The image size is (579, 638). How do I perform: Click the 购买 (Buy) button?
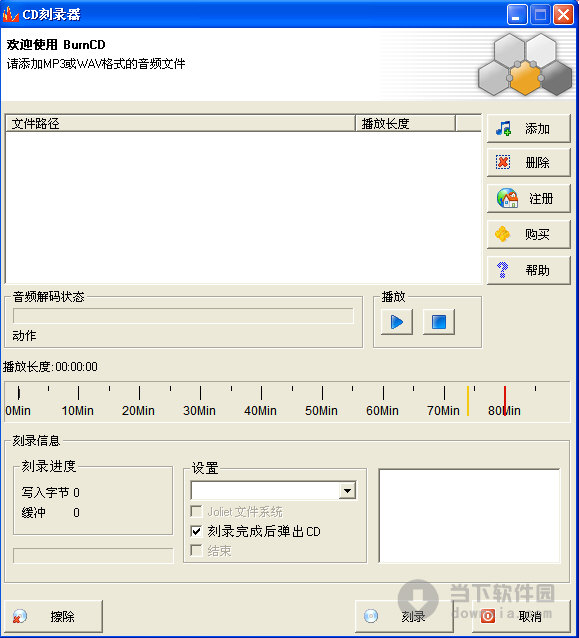(529, 234)
